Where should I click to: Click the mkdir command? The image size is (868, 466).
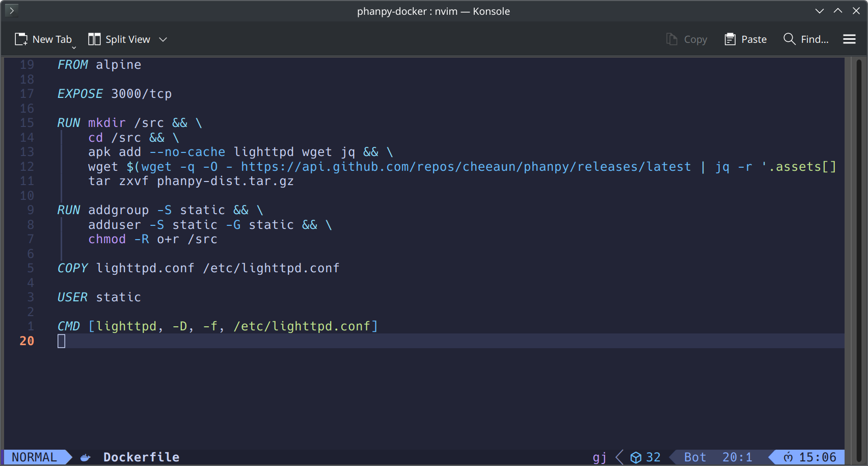[x=107, y=123]
